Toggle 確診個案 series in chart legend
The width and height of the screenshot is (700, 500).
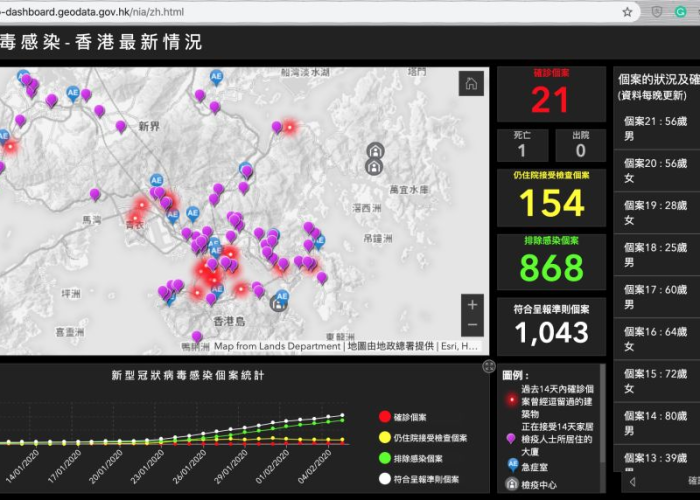403,417
